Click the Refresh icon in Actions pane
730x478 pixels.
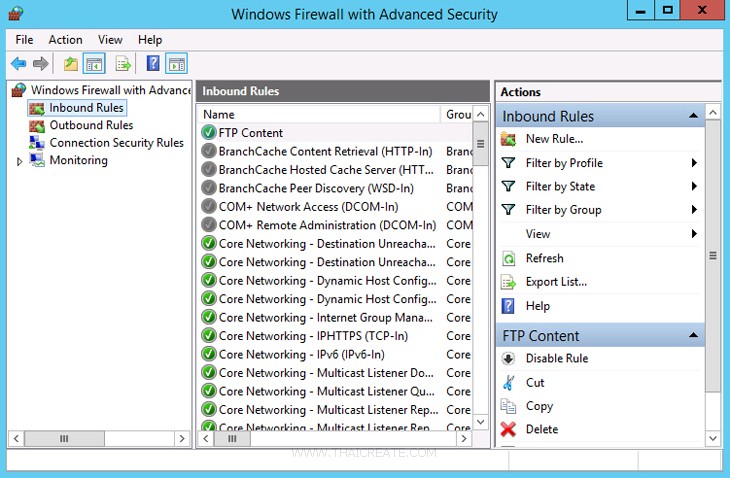pyautogui.click(x=508, y=258)
